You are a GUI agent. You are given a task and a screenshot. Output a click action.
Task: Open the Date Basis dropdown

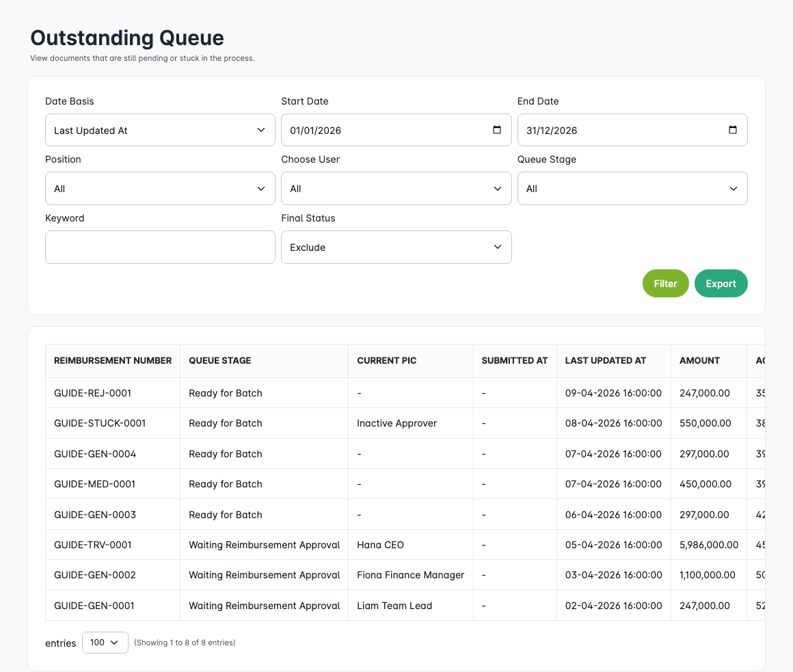tap(159, 130)
